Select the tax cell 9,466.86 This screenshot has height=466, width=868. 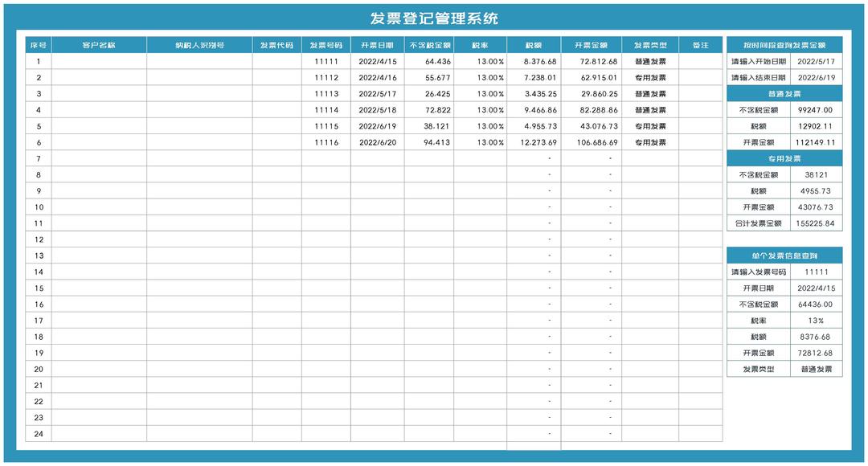(x=534, y=109)
